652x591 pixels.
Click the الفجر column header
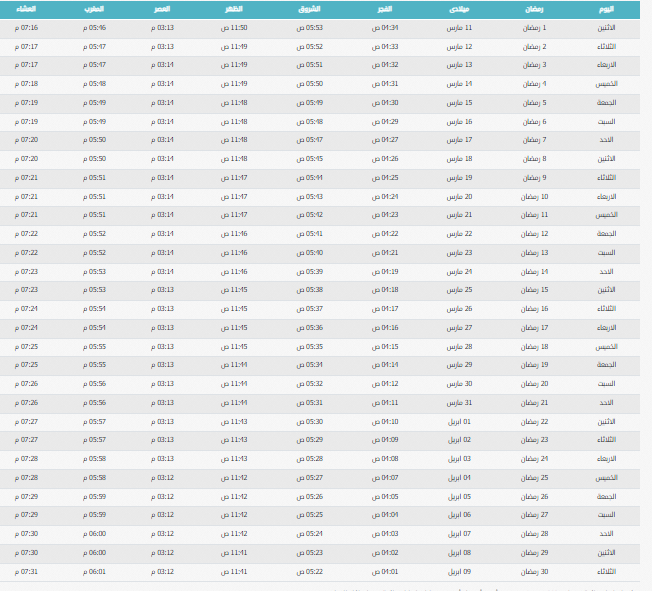(x=385, y=8)
